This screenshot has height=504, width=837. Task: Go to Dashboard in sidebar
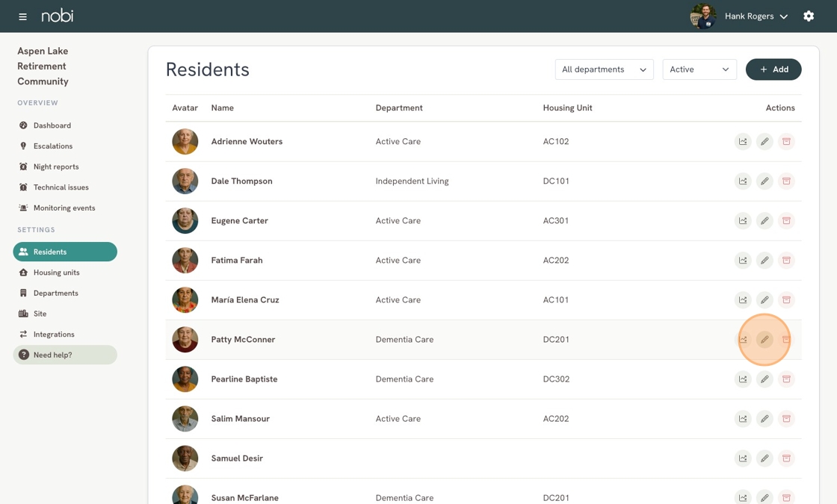(52, 125)
